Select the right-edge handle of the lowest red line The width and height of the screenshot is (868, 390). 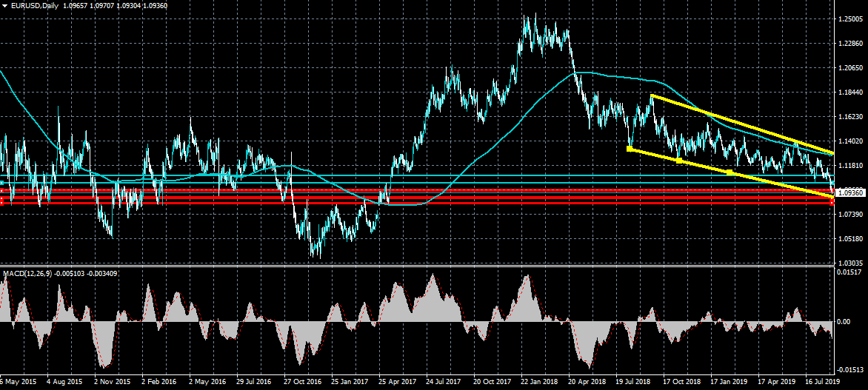point(832,203)
